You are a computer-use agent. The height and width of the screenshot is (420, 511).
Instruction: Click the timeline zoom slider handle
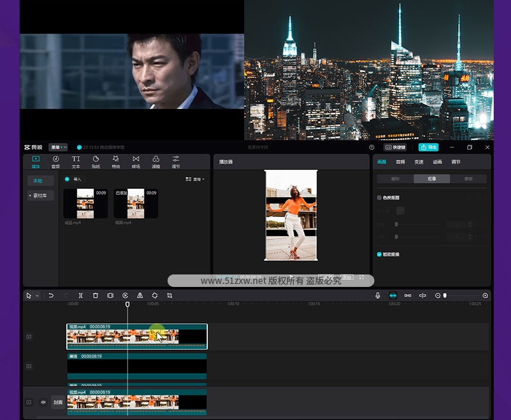click(444, 295)
